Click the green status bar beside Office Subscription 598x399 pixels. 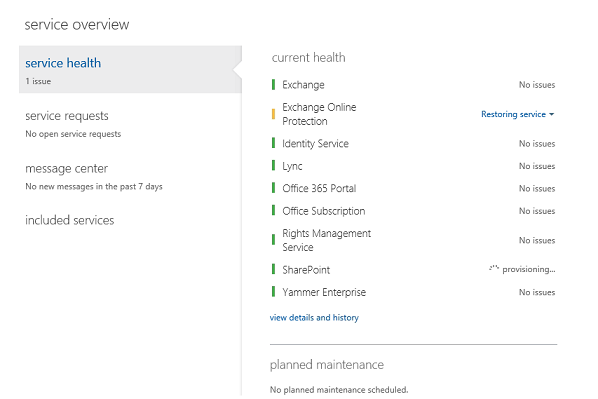(273, 210)
